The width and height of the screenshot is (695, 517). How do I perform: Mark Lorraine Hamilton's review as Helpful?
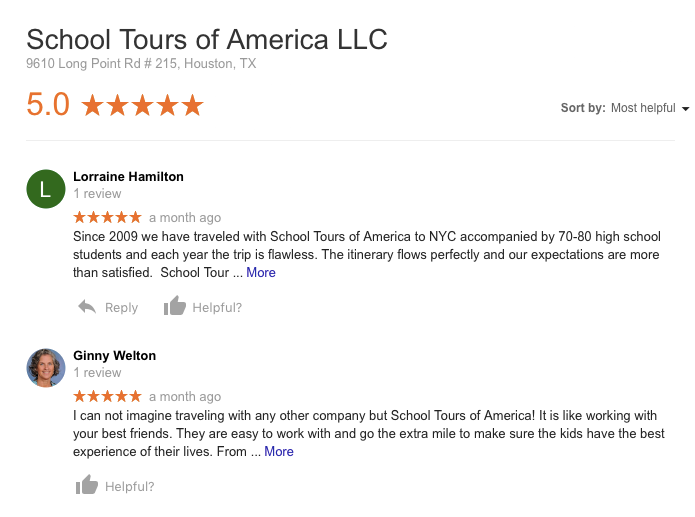(217, 307)
